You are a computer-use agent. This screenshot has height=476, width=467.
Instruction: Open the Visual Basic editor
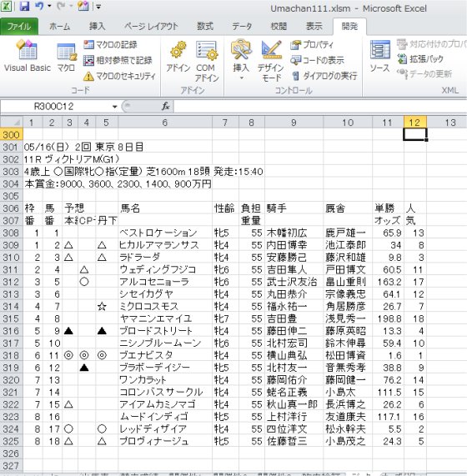(28, 56)
